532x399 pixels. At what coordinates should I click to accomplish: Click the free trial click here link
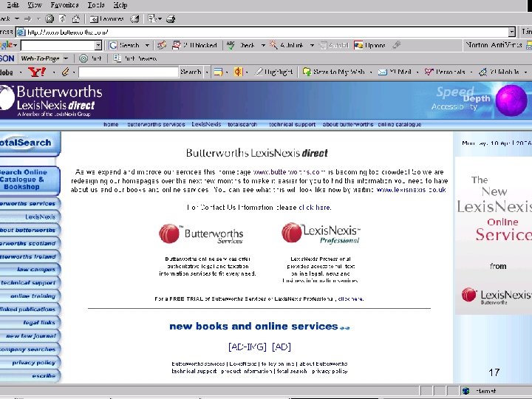coord(351,299)
